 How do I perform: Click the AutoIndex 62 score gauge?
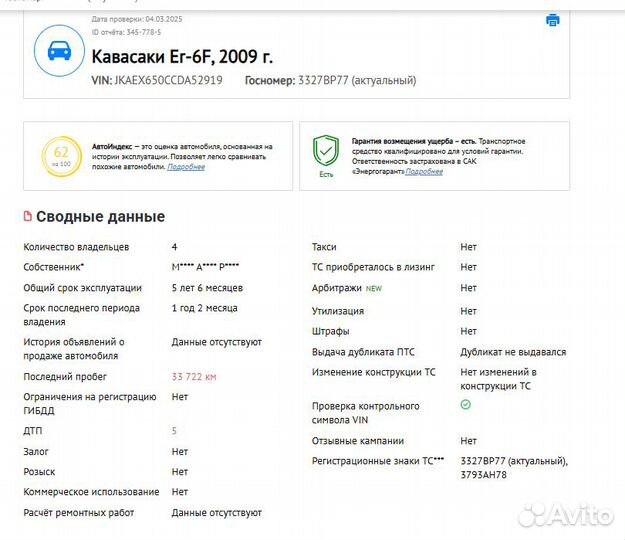click(x=62, y=156)
